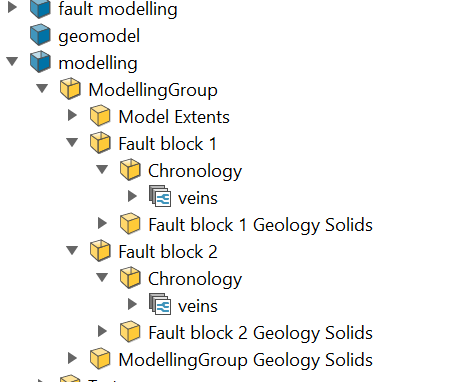The width and height of the screenshot is (459, 382).
Task: Expand the Model Extents node
Action: [x=72, y=115]
